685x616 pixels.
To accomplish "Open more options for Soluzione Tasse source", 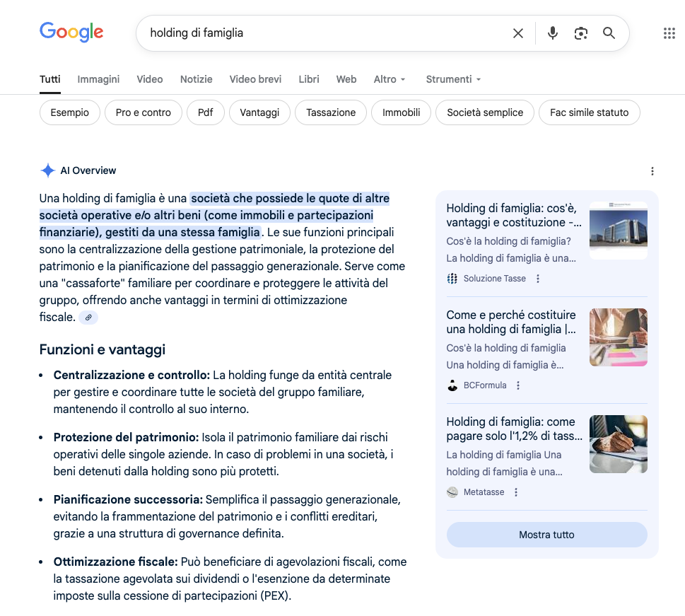I will pos(538,279).
